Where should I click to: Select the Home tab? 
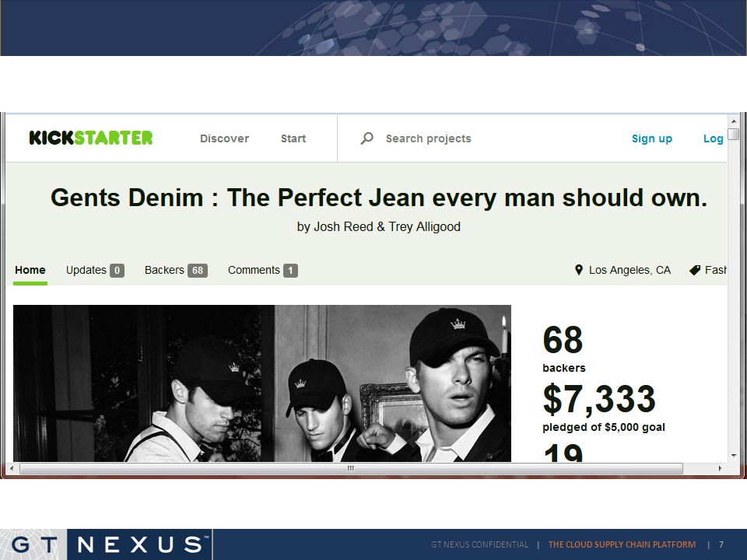tap(30, 270)
